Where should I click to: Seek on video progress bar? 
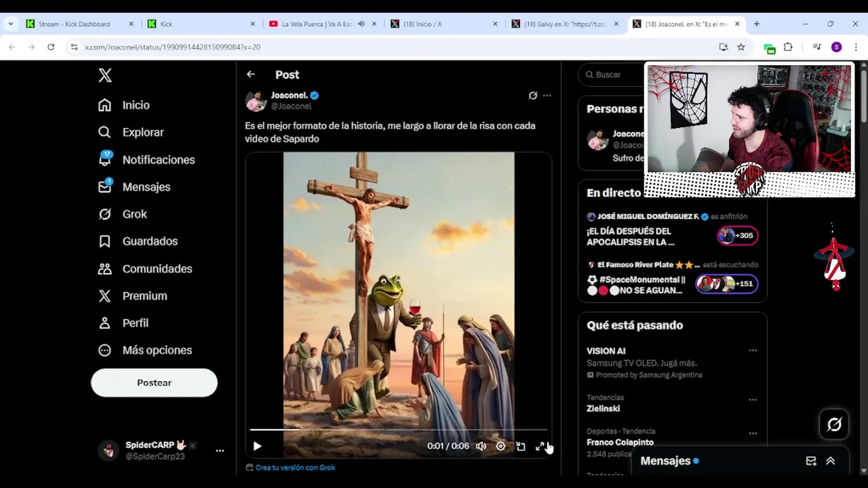pos(399,430)
